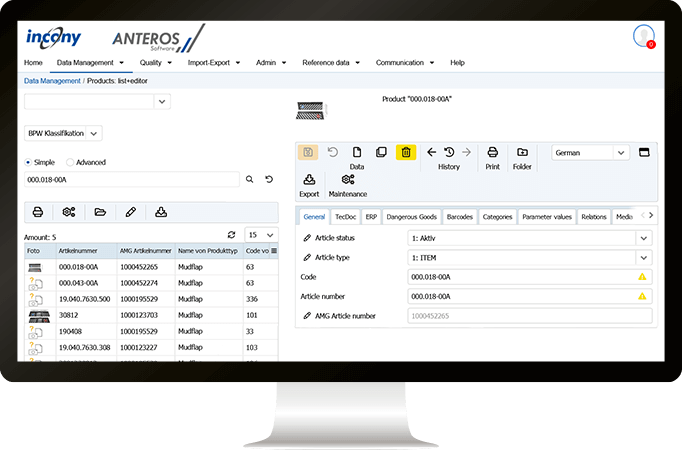
Task: Open the Reference data menu
Action: [x=331, y=63]
